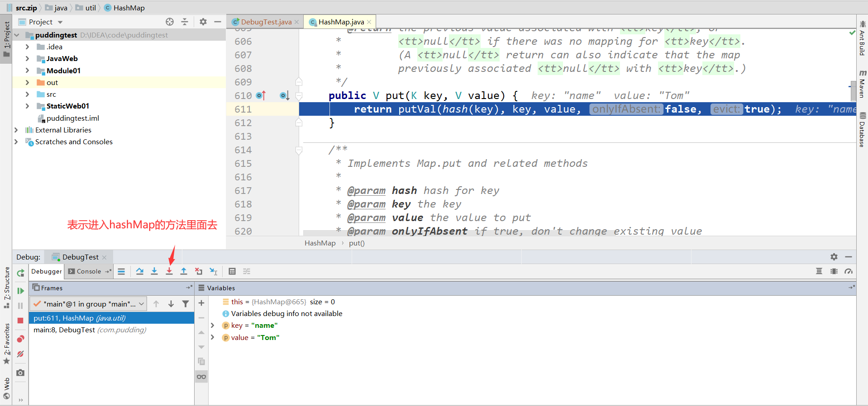
Task: Toggle Mute Breakpoints
Action: (x=20, y=354)
